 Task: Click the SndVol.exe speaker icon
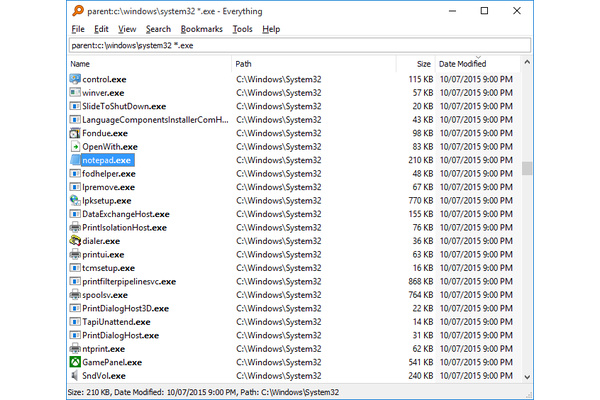(75, 376)
